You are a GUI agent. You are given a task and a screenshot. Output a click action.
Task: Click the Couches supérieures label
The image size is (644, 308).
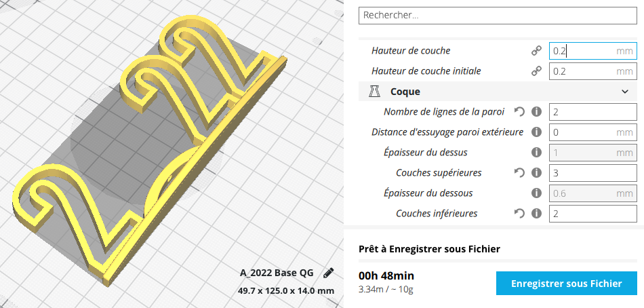(439, 173)
